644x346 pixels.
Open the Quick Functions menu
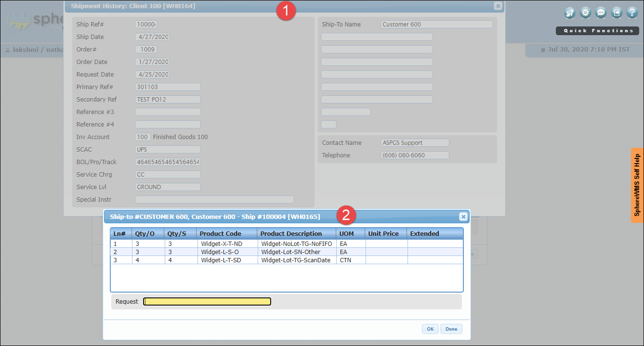[x=597, y=30]
